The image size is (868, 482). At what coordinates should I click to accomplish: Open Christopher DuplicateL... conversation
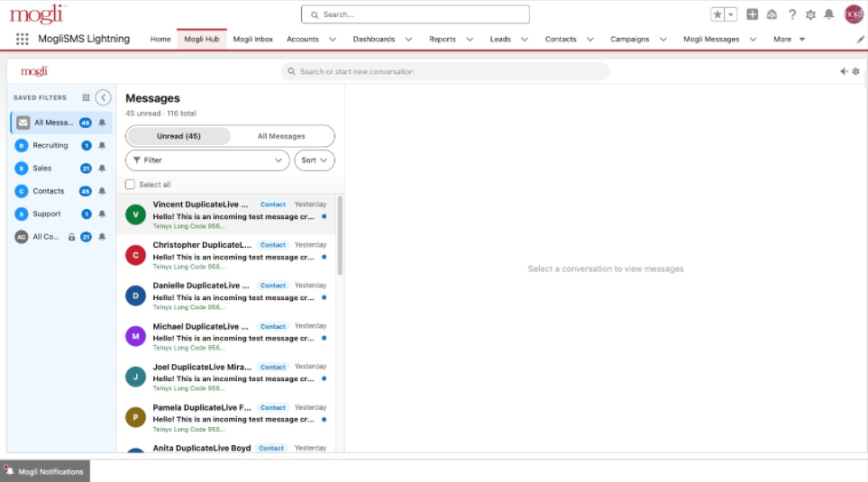click(x=227, y=255)
